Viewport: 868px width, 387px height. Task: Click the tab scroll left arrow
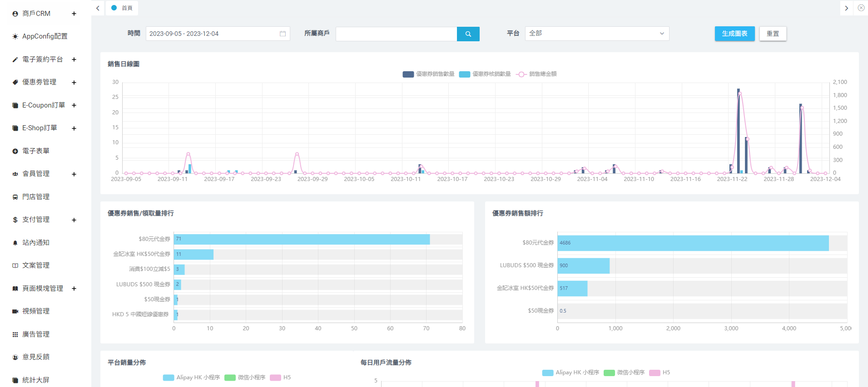coord(98,8)
